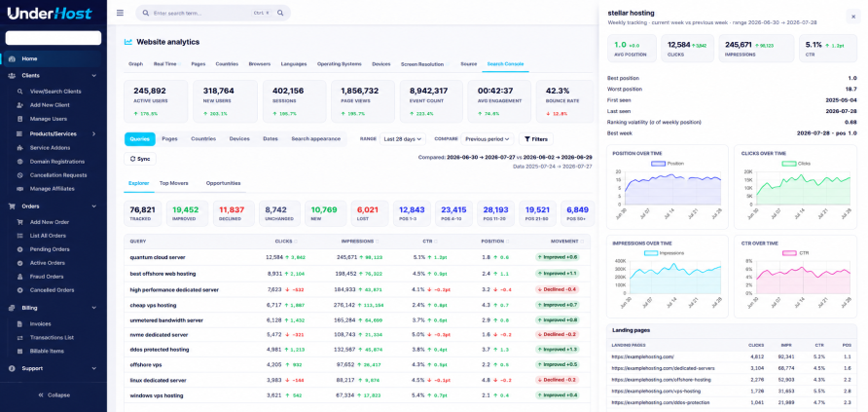Image resolution: width=868 pixels, height=412 pixels.
Task: Click the Cancelled Orders icon
Action: click(19, 290)
